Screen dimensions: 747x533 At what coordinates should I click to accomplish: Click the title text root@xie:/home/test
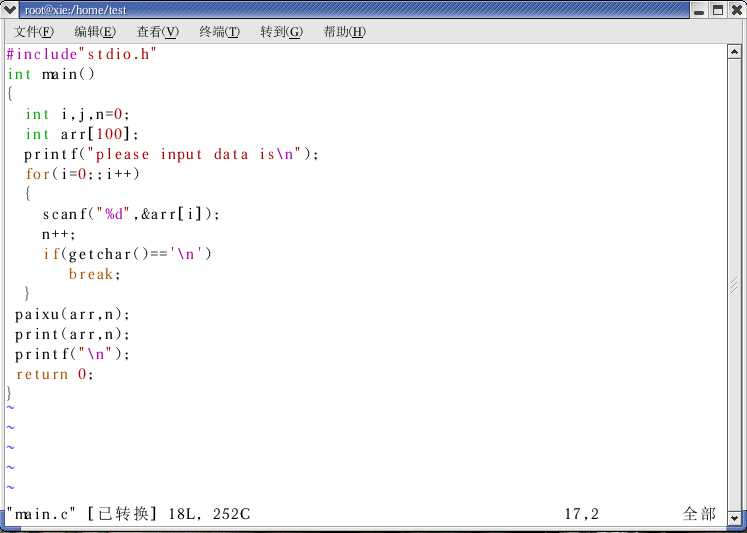tap(76, 10)
